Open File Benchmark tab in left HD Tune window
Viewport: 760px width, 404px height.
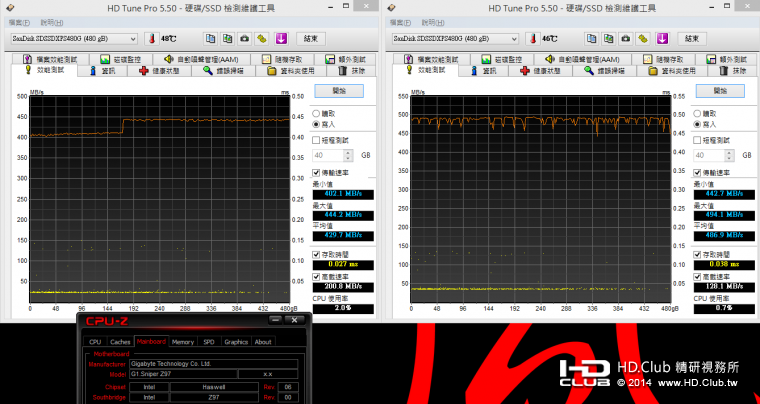tap(51, 59)
